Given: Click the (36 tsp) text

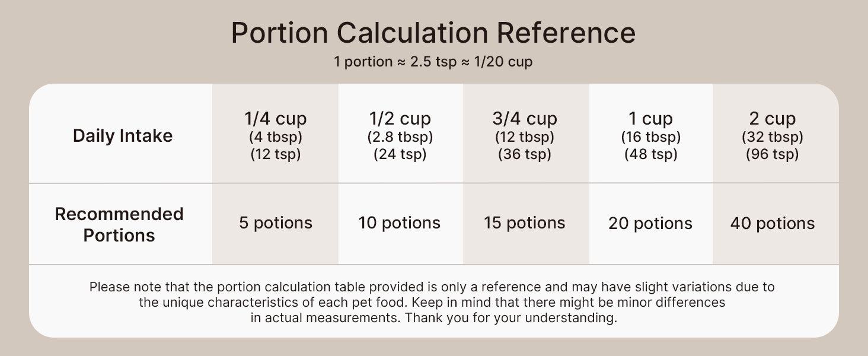Looking at the screenshot, I should 525,155.
